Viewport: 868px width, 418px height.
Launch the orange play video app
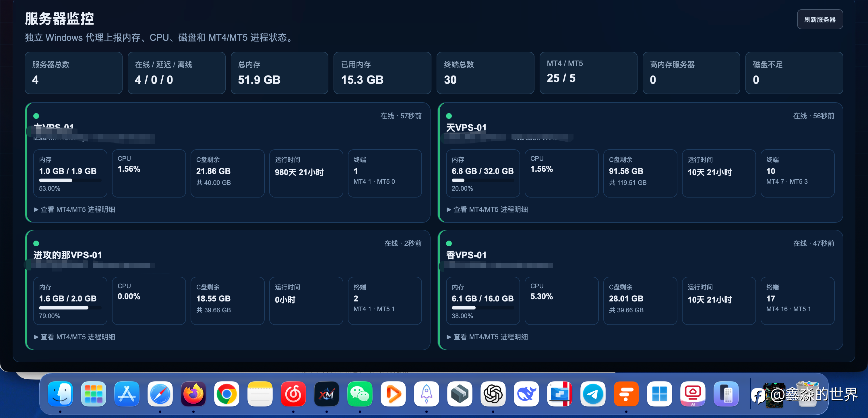(393, 394)
